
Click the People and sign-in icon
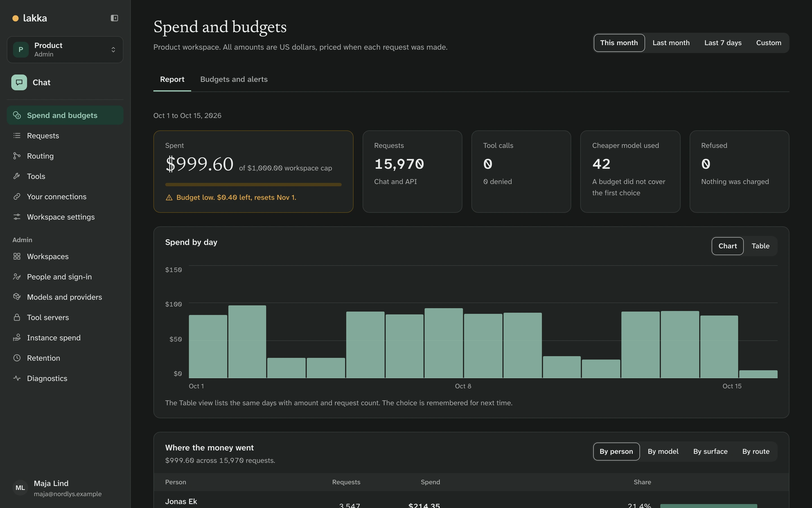click(x=17, y=277)
